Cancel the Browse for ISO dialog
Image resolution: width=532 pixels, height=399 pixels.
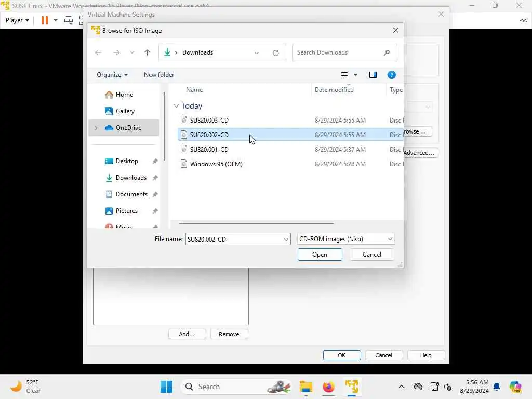[372, 255]
